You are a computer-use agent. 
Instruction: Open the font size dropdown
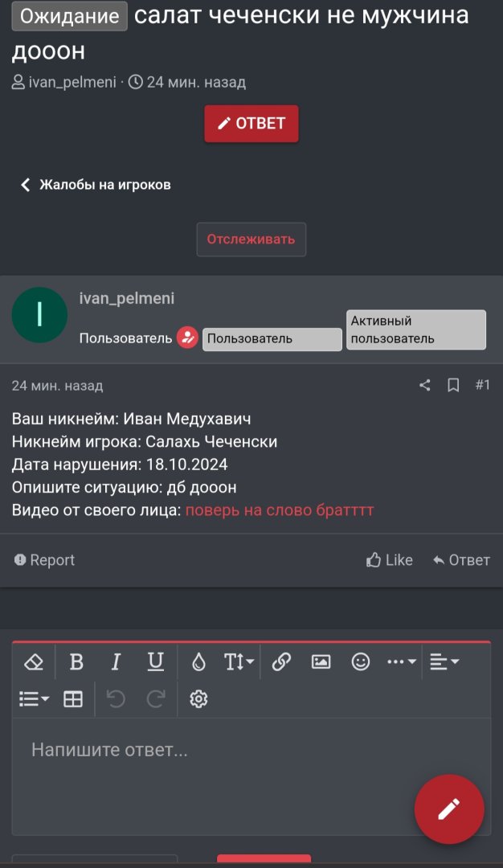pos(239,661)
